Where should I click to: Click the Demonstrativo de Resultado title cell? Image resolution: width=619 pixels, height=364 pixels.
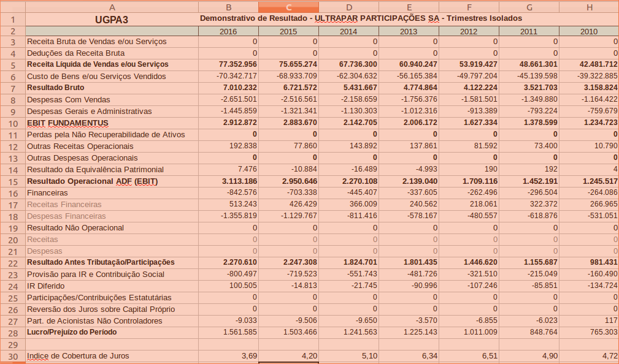(x=361, y=18)
